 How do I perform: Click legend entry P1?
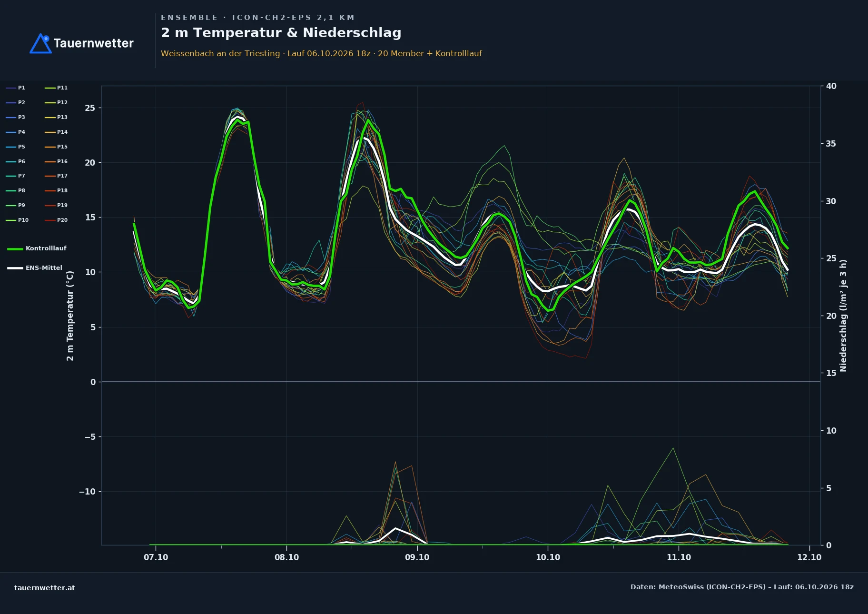pyautogui.click(x=16, y=88)
